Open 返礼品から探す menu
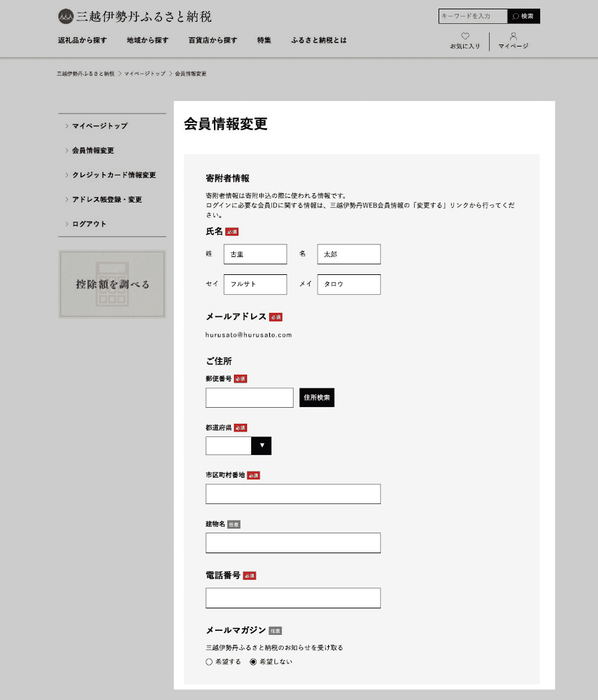 coord(82,40)
